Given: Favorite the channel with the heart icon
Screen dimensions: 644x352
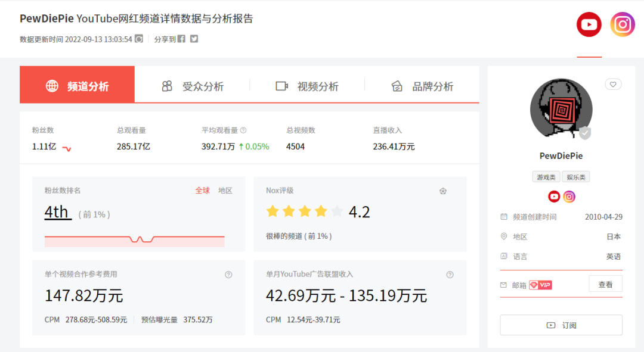Looking at the screenshot, I should [x=613, y=85].
